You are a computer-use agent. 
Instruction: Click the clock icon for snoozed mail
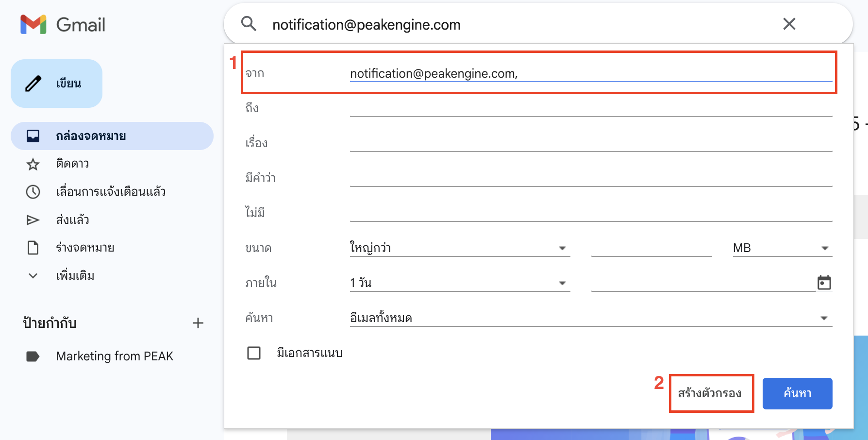pyautogui.click(x=33, y=192)
